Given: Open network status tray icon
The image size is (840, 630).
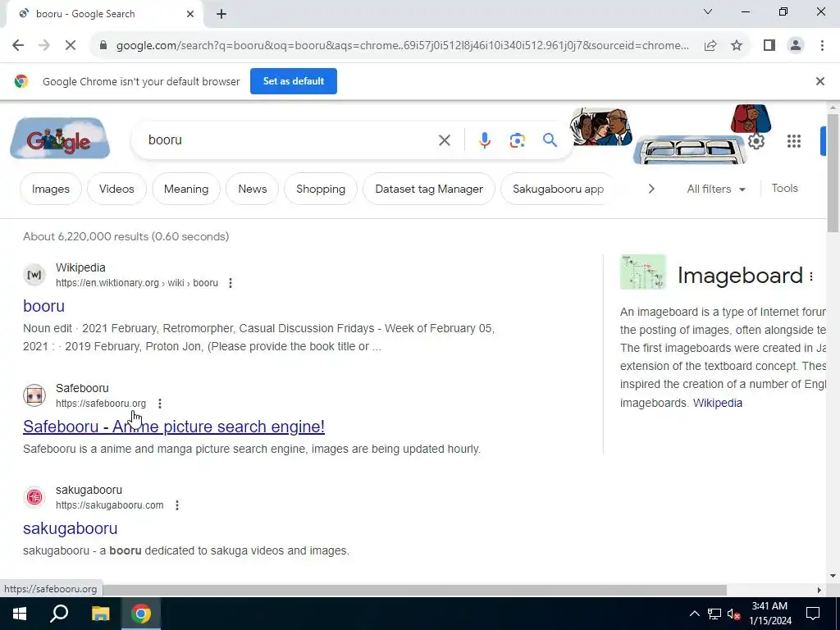Looking at the screenshot, I should pyautogui.click(x=714, y=614).
